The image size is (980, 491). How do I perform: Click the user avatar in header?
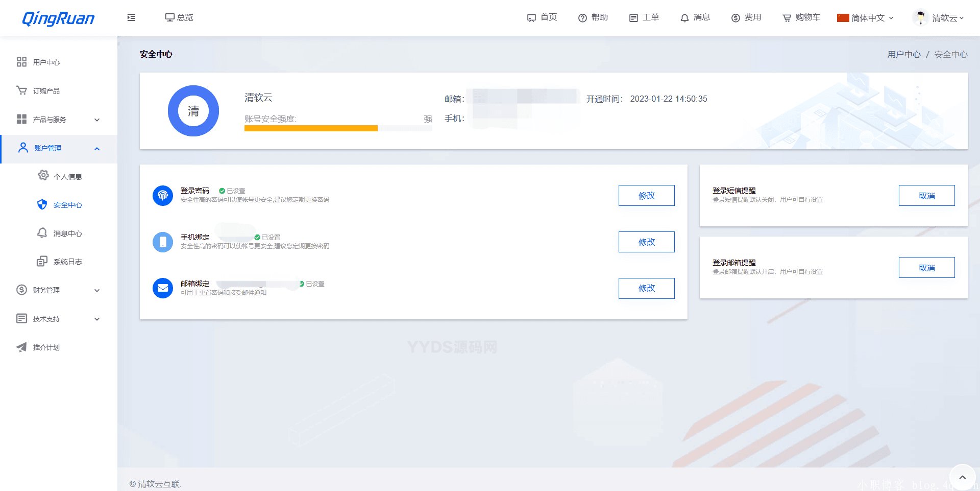920,18
